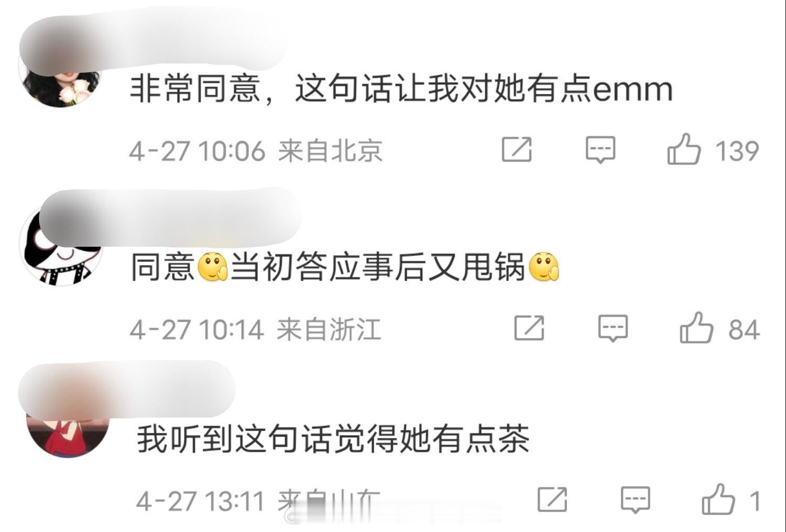Select the comment "非常同意，这句话让我对她有点emm"
786x532 pixels.
pyautogui.click(x=401, y=88)
